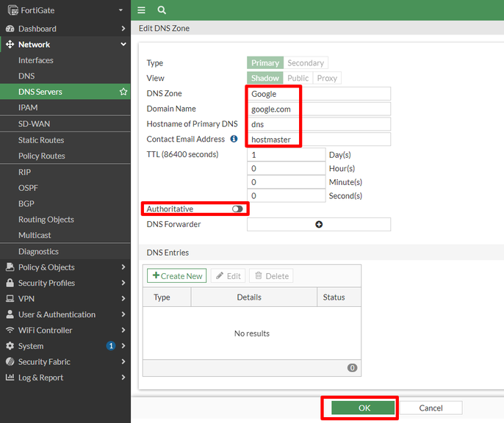Click the FortiGate logo icon
Image resolution: width=504 pixels, height=423 pixels.
(x=13, y=10)
